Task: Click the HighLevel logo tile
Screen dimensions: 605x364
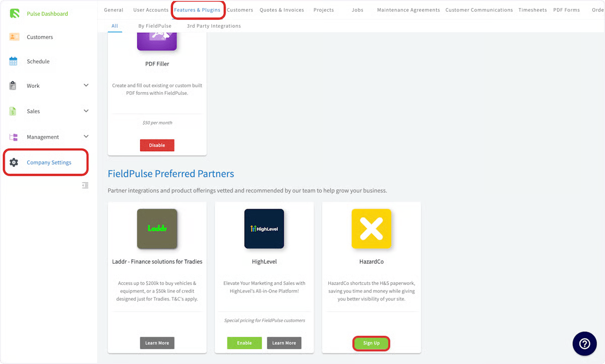Action: [264, 228]
